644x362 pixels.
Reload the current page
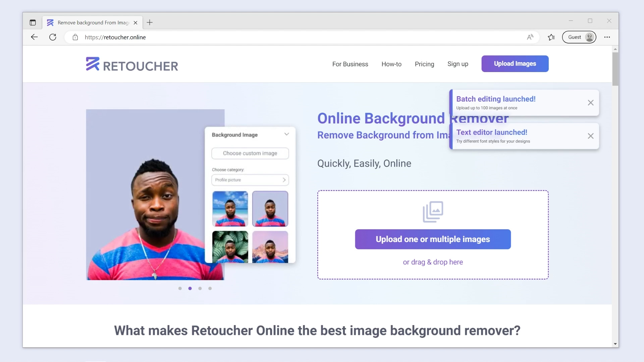pos(53,37)
